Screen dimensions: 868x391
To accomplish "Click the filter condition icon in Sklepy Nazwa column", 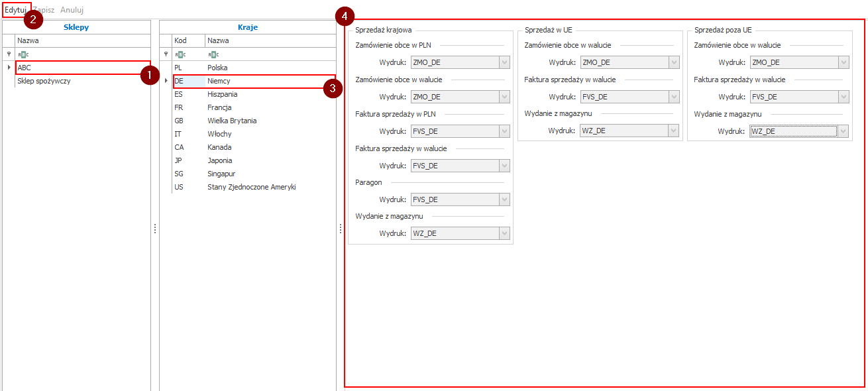I will pos(23,54).
